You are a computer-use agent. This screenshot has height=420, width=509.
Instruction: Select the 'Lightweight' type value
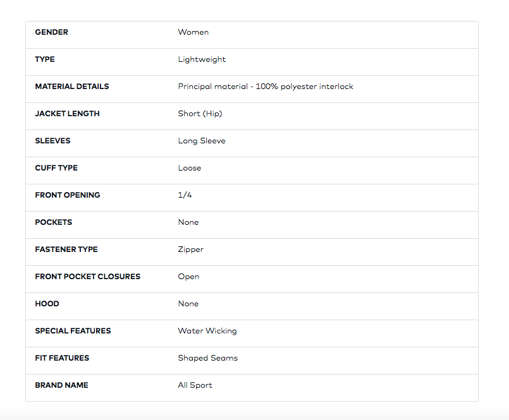point(202,59)
